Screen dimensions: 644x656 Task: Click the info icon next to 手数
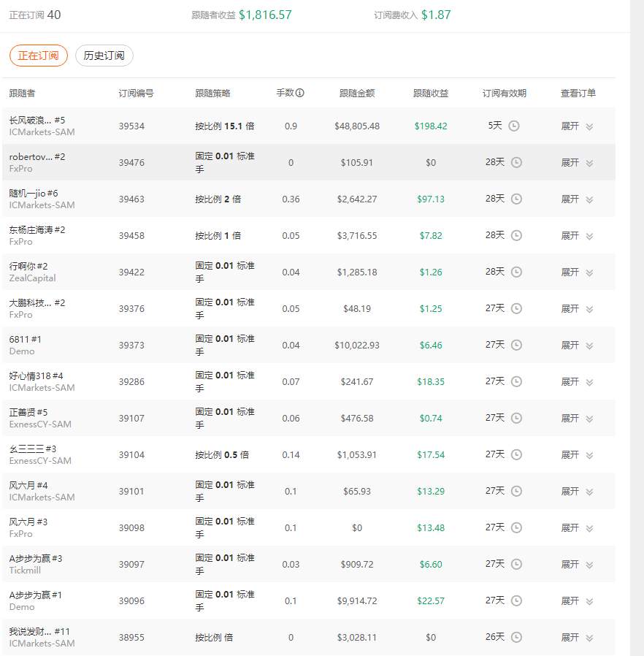click(x=300, y=93)
